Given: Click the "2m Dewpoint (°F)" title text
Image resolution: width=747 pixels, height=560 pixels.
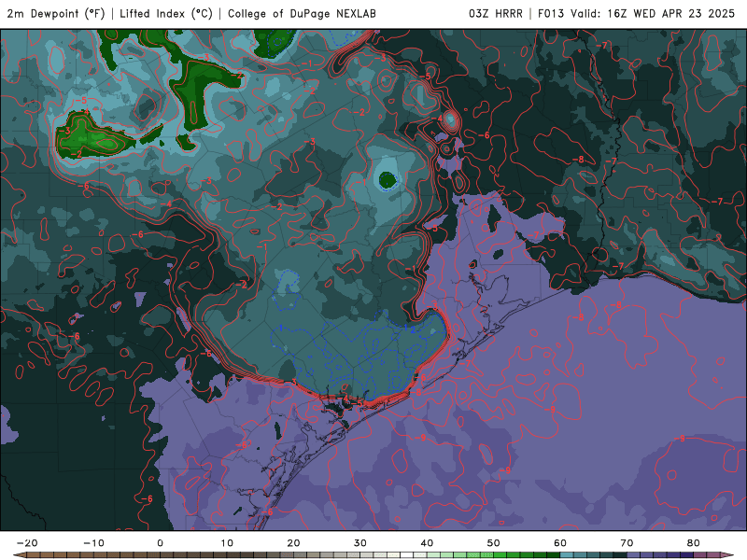Looking at the screenshot, I should [x=56, y=13].
